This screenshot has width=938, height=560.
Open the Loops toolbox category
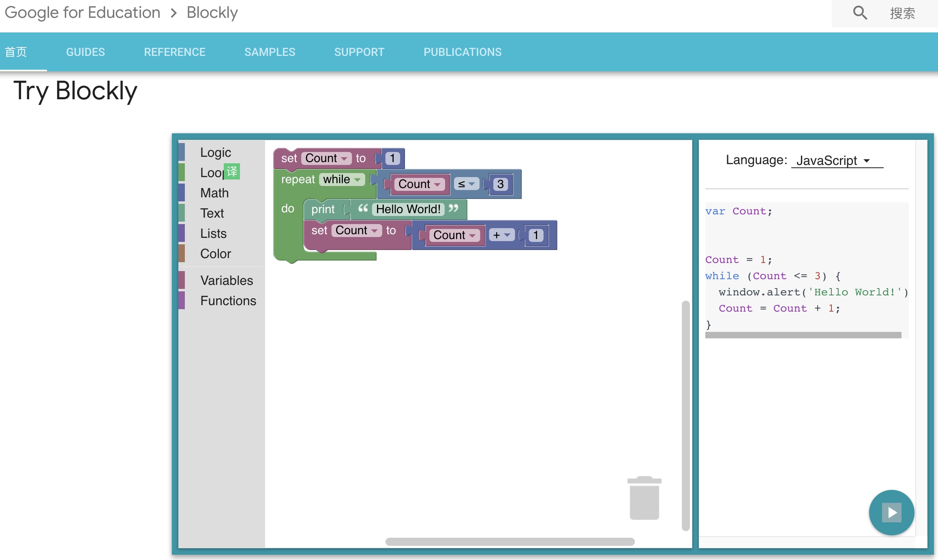click(221, 173)
